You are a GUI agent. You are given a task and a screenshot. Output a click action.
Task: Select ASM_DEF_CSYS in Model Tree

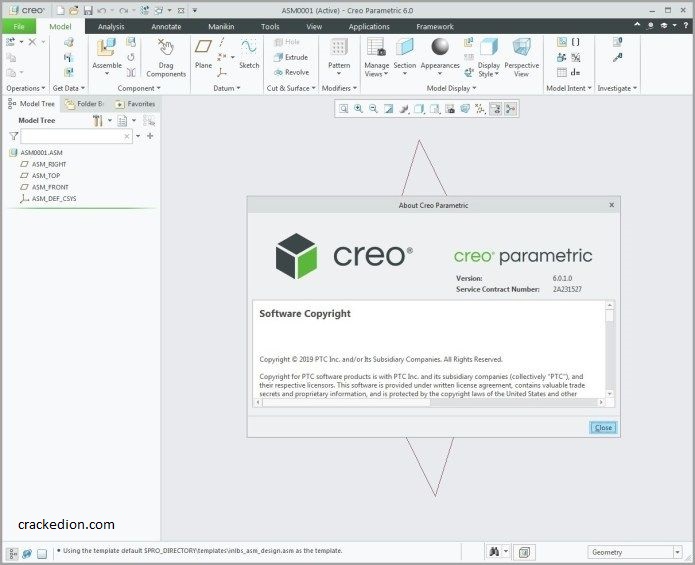coord(48,199)
